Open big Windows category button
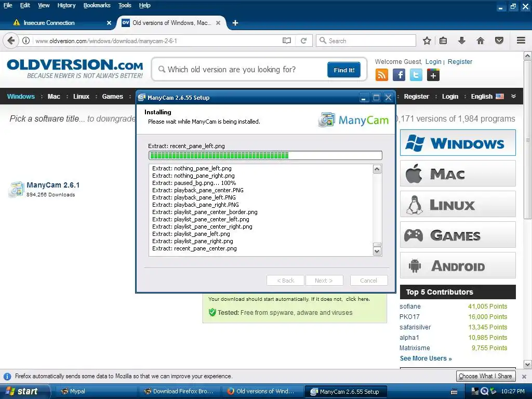The width and height of the screenshot is (532, 399). coord(458,142)
